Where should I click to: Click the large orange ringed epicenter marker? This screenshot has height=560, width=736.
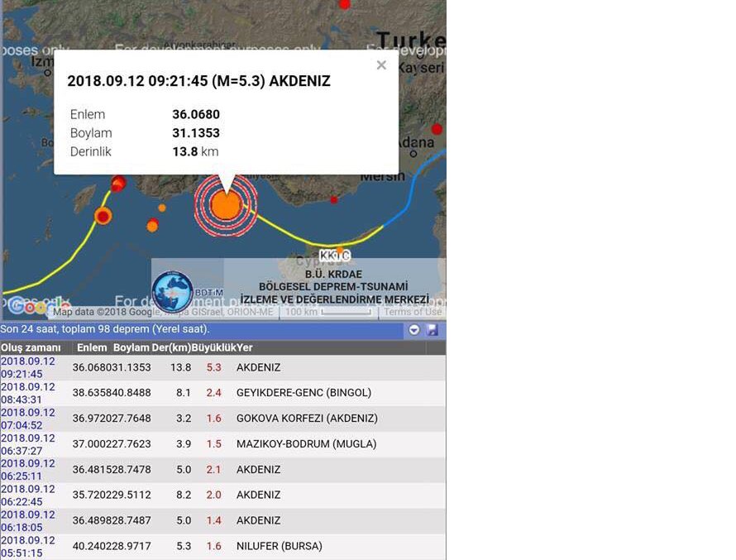pyautogui.click(x=225, y=204)
